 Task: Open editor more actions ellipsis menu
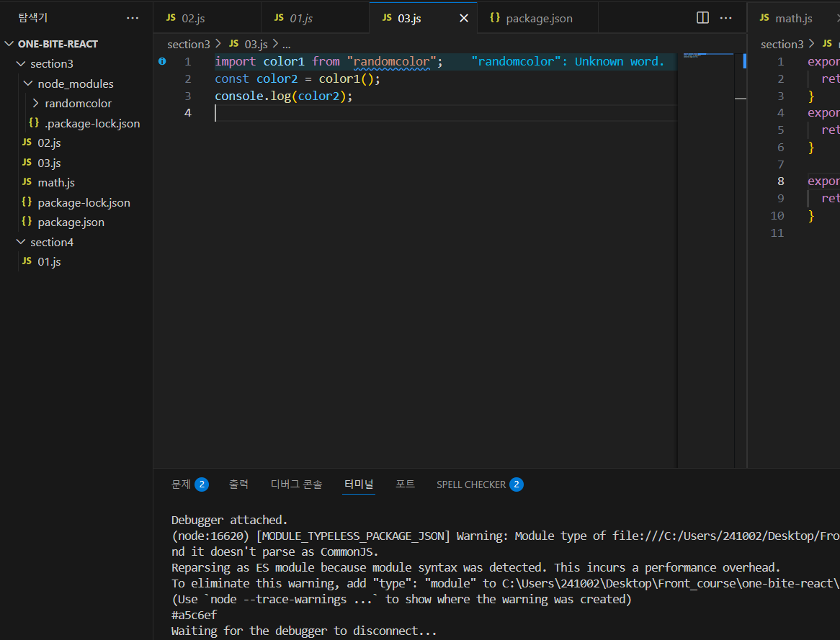[726, 18]
